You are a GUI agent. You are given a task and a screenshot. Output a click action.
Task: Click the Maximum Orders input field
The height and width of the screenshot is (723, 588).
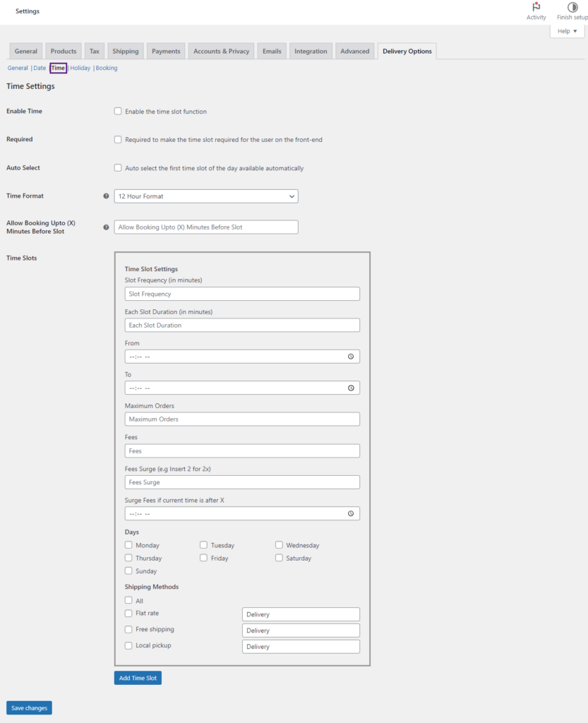pos(242,419)
